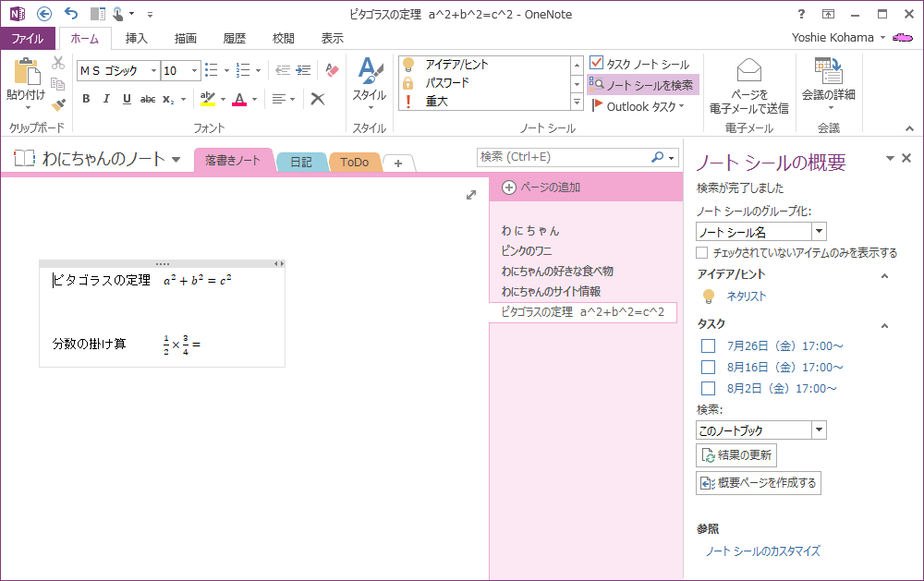Click Email Page envelope icon
The image size is (924, 581).
pyautogui.click(x=749, y=71)
